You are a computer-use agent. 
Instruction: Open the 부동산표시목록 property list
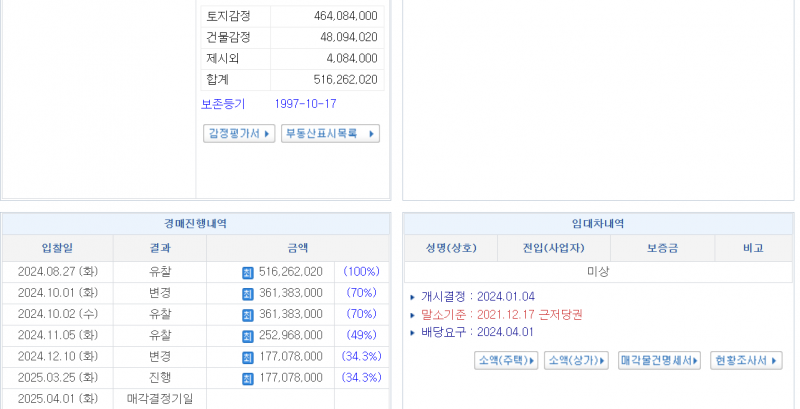click(330, 133)
